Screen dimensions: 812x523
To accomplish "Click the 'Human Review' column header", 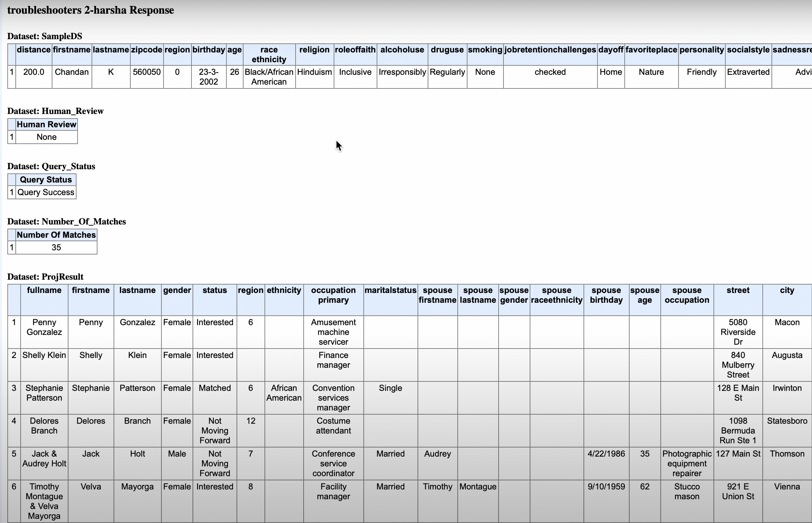I will click(46, 124).
